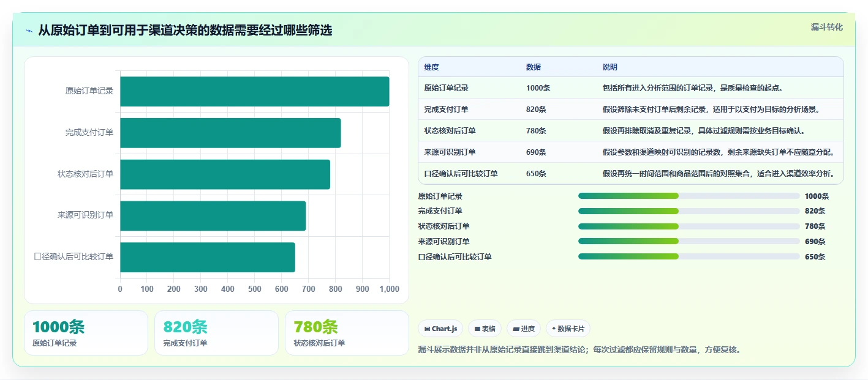Click the 820条 data card
This screenshot has height=380, width=868.
coord(217,333)
